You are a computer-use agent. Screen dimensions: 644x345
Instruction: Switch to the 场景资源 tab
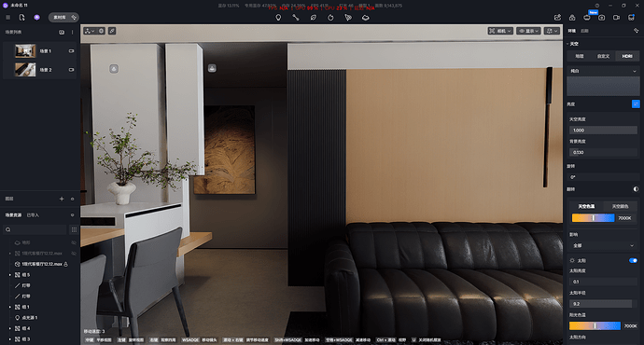(x=13, y=215)
